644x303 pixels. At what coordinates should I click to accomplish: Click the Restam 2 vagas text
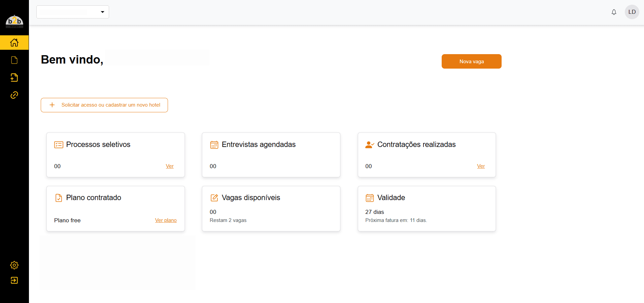coord(228,220)
